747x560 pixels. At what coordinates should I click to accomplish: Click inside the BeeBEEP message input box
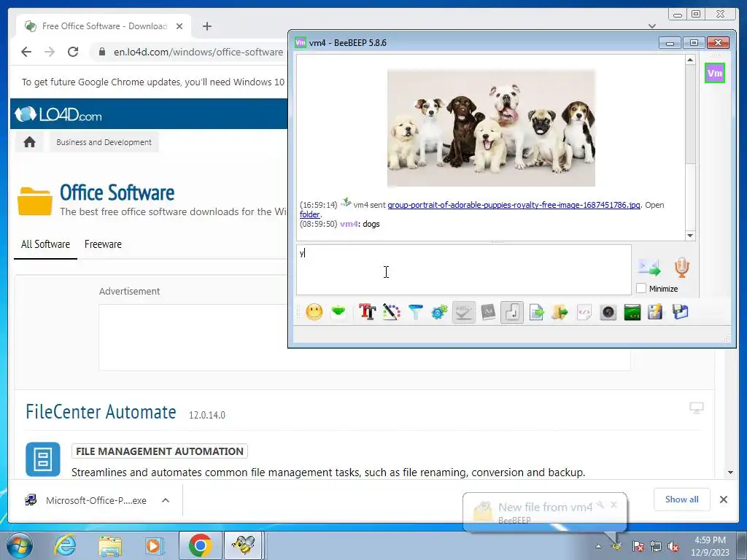point(463,270)
